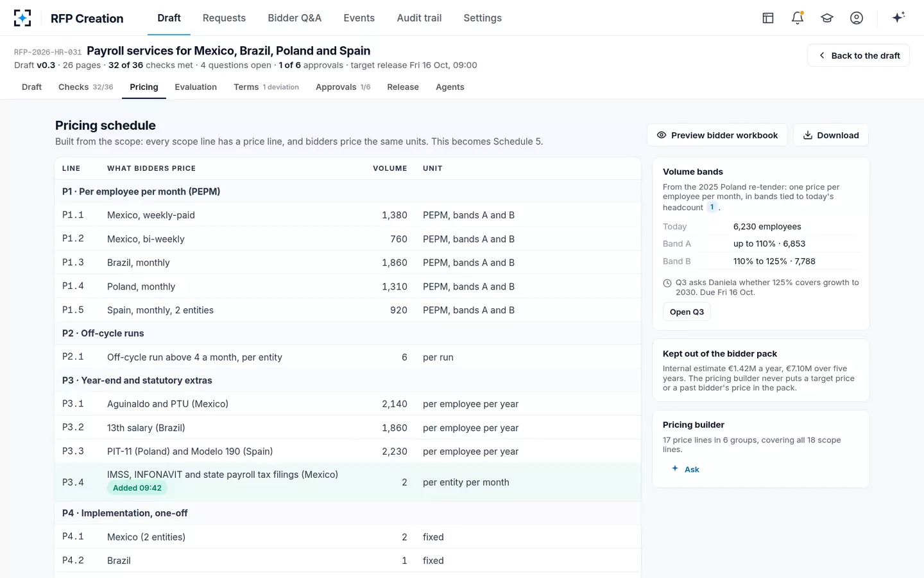Image resolution: width=924 pixels, height=578 pixels.
Task: Click the "Off-cycle run above 4 a month" line
Action: pyautogui.click(x=348, y=357)
